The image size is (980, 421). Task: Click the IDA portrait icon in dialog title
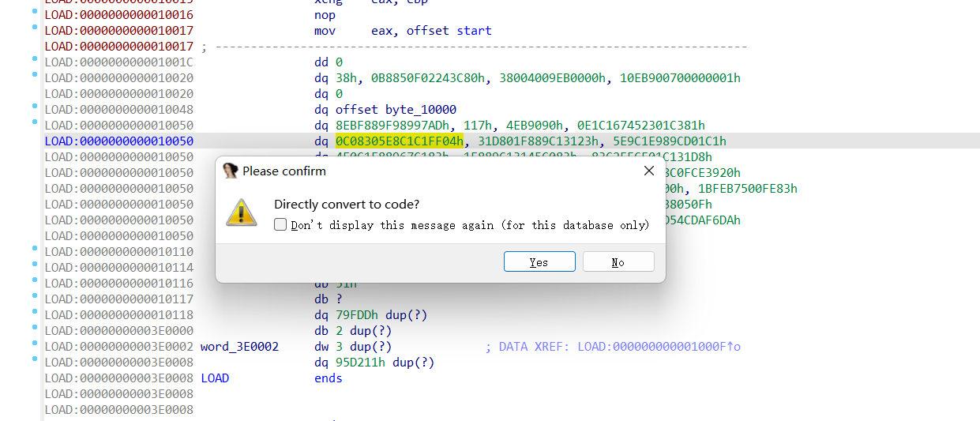click(231, 171)
